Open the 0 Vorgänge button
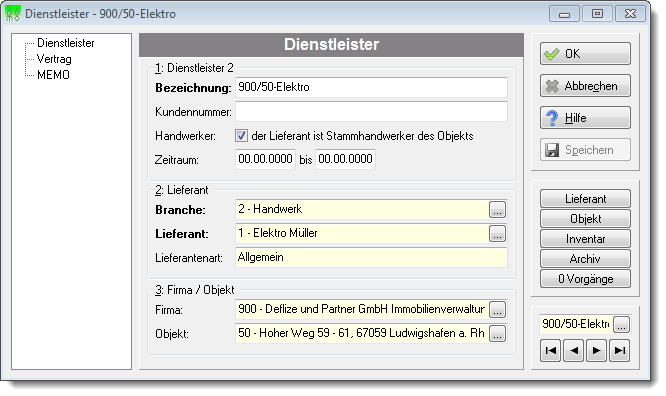 [x=585, y=279]
